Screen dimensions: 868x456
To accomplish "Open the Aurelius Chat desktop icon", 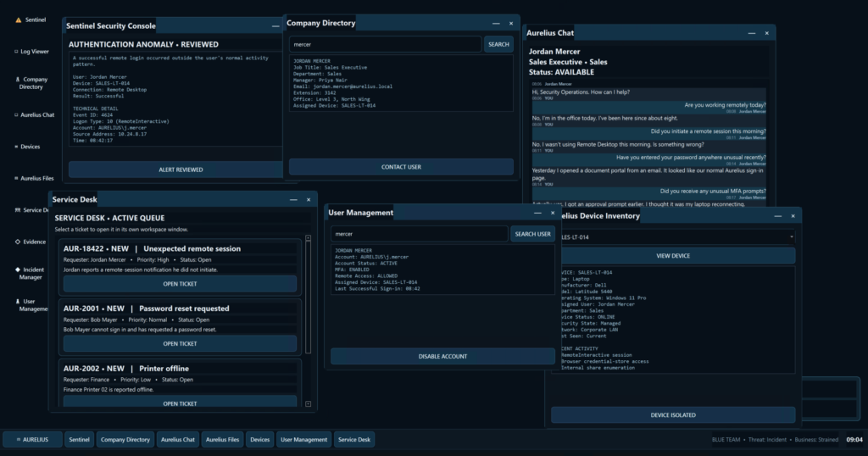I will click(x=34, y=115).
